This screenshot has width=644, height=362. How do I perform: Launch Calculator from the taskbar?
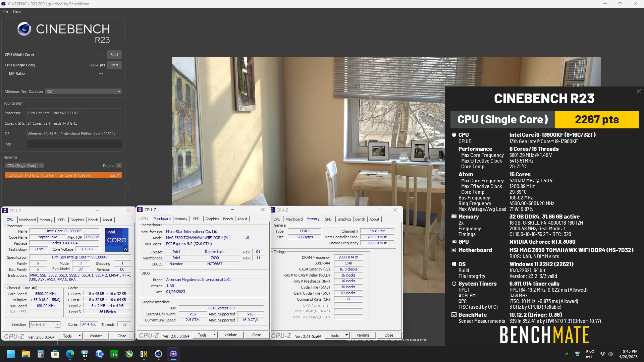pos(41,354)
